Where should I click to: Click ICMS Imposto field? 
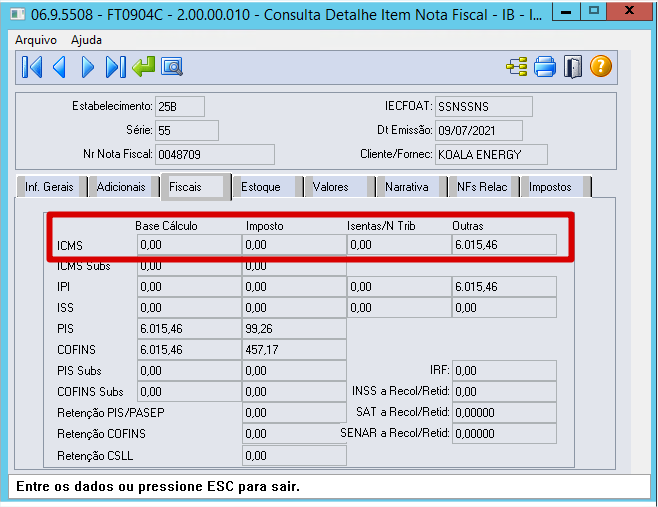tap(294, 245)
